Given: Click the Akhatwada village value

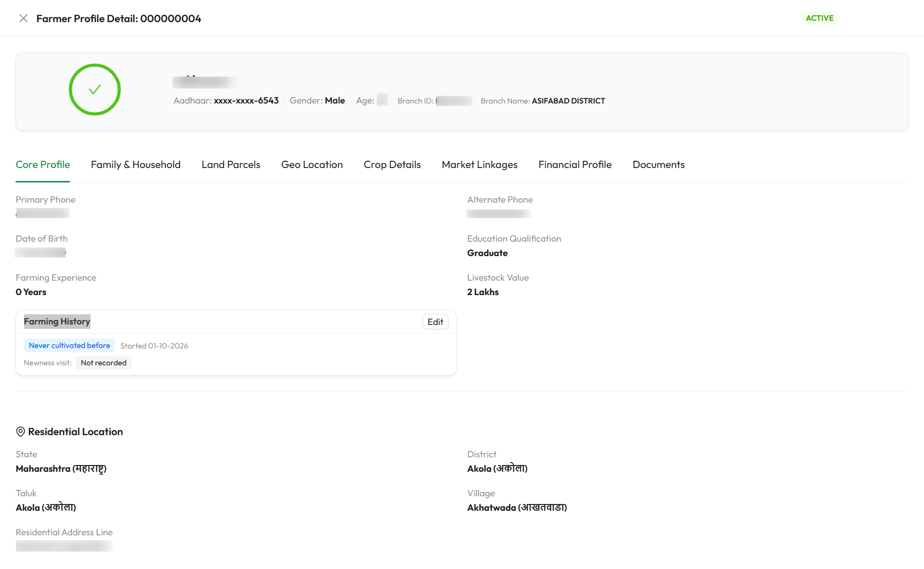Looking at the screenshot, I should point(517,508).
